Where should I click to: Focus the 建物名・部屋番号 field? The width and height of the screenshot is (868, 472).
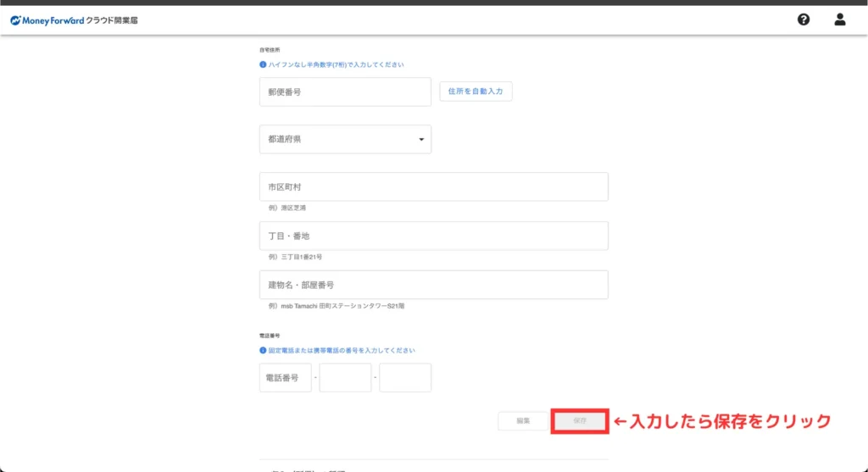pos(433,285)
